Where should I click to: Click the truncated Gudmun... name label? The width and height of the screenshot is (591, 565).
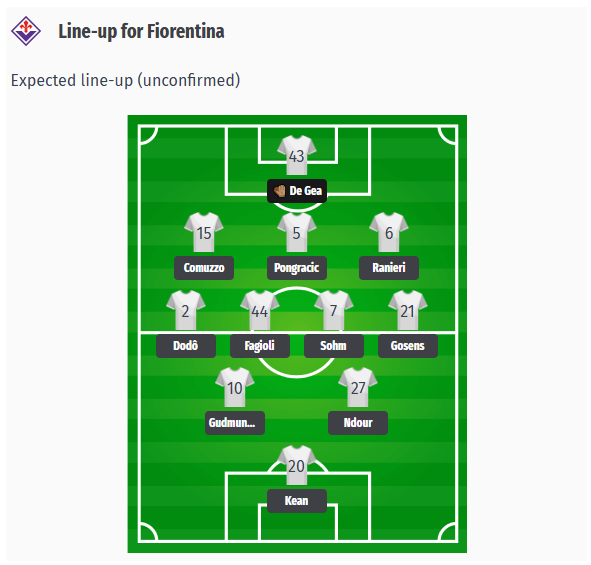coord(235,423)
